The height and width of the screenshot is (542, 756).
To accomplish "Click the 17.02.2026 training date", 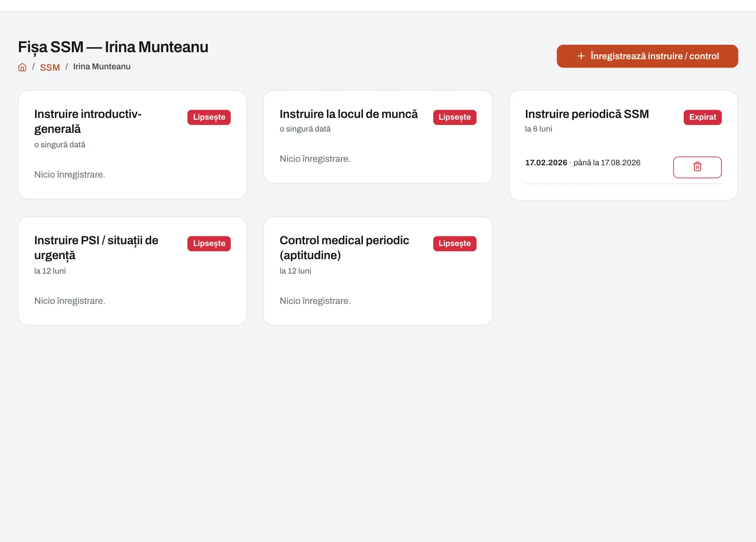I will point(546,163).
